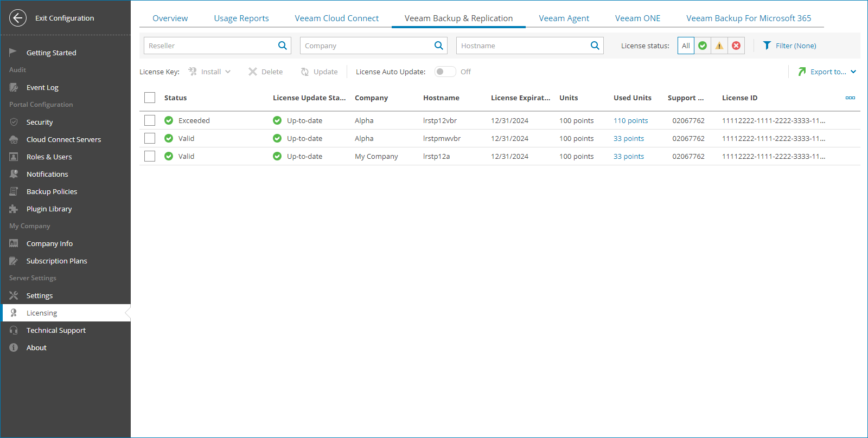Open 33 points link for lrstp12a

629,156
